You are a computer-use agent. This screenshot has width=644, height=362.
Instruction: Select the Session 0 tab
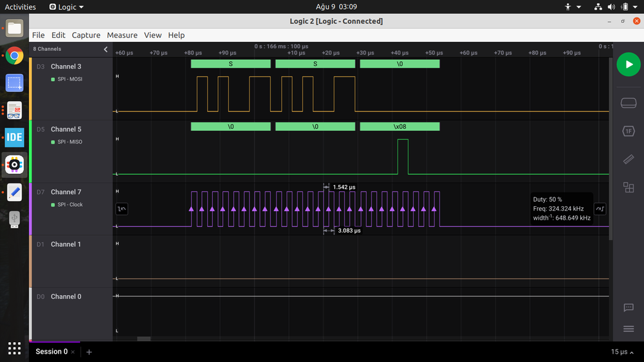[52, 352]
